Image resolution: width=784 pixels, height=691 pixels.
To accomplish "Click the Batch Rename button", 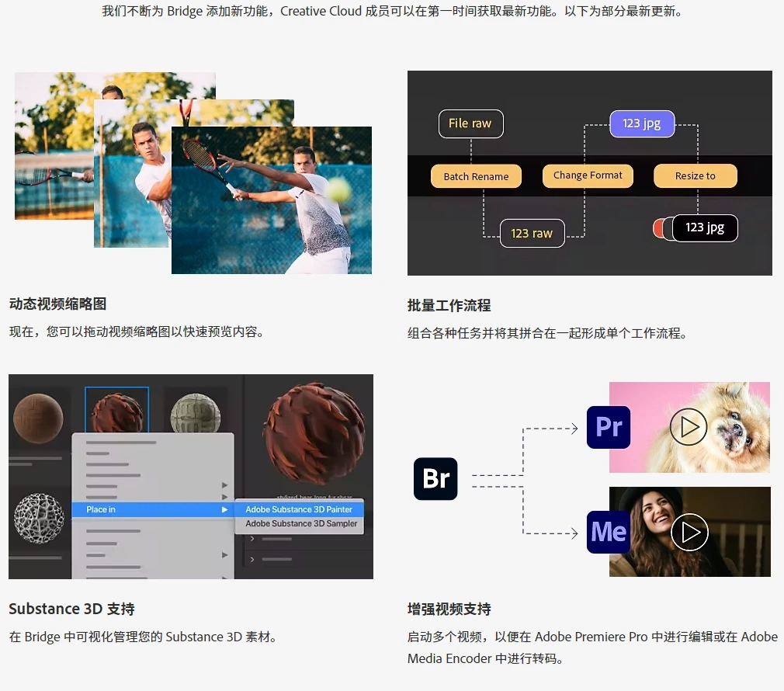I will click(476, 176).
